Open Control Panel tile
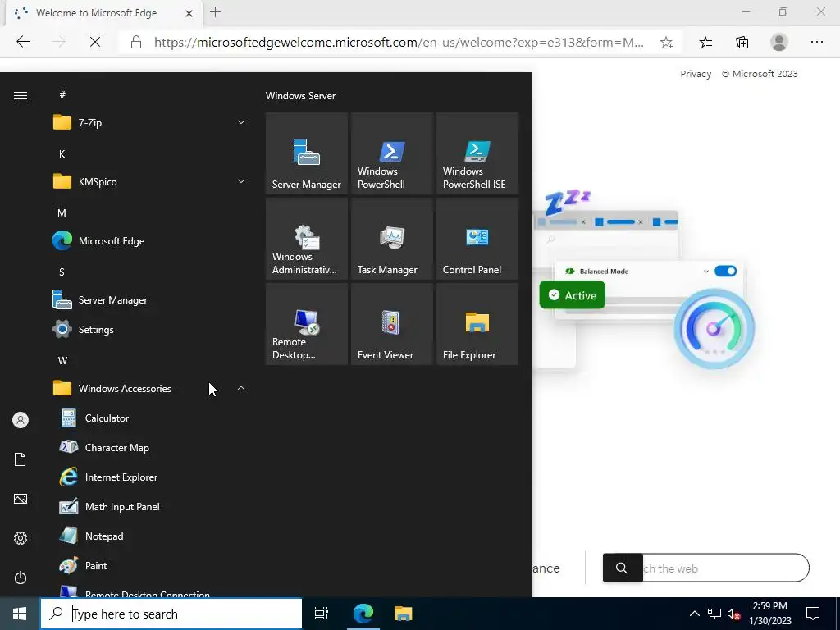 click(477, 239)
